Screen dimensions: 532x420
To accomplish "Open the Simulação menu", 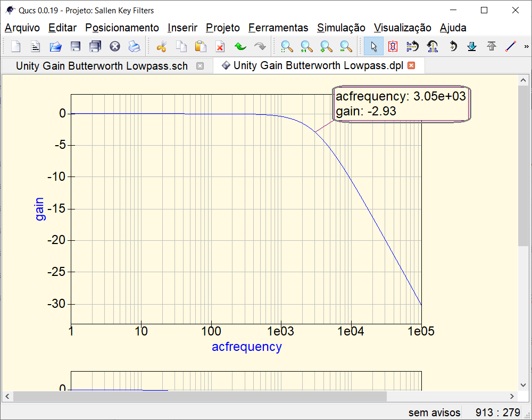I will point(341,28).
